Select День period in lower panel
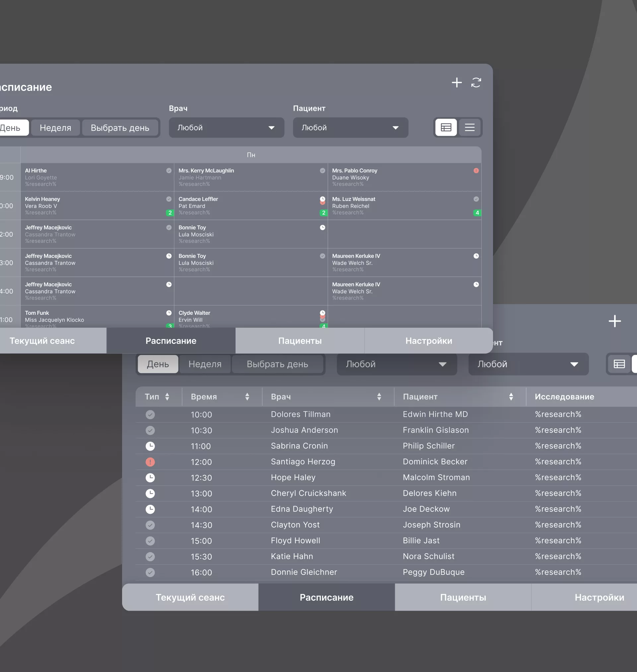Viewport: 637px width, 672px height. click(x=158, y=364)
